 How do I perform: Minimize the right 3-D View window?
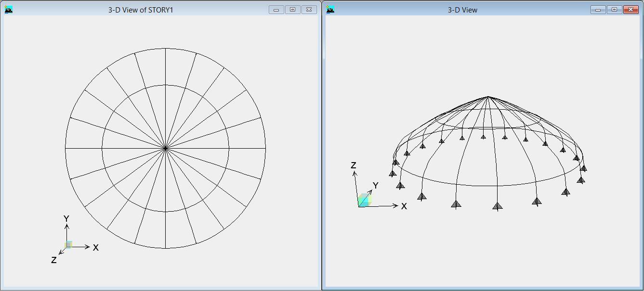tap(598, 9)
